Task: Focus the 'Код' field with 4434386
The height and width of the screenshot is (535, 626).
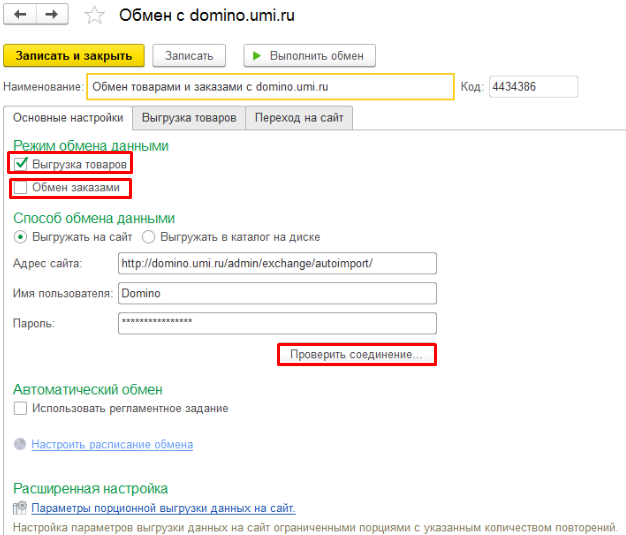Action: pyautogui.click(x=533, y=87)
